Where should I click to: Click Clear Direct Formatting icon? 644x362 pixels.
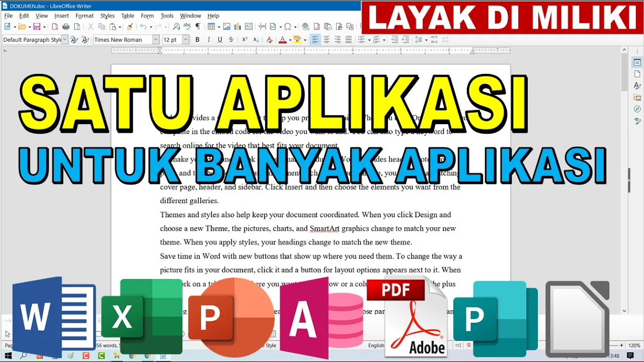(x=270, y=40)
